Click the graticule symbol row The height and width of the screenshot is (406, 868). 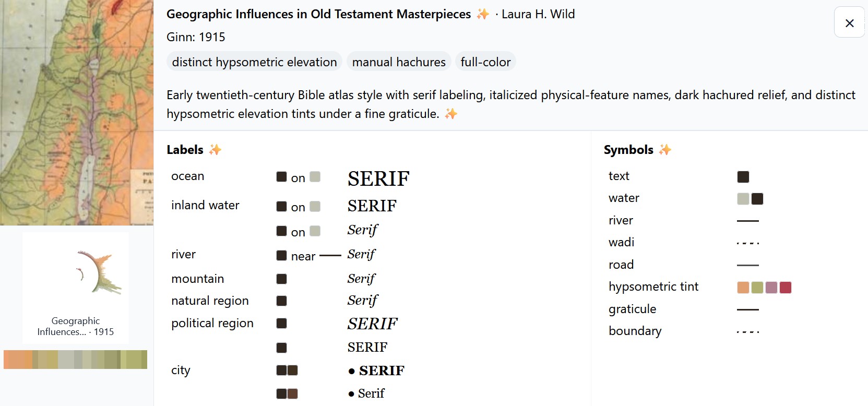pos(684,309)
